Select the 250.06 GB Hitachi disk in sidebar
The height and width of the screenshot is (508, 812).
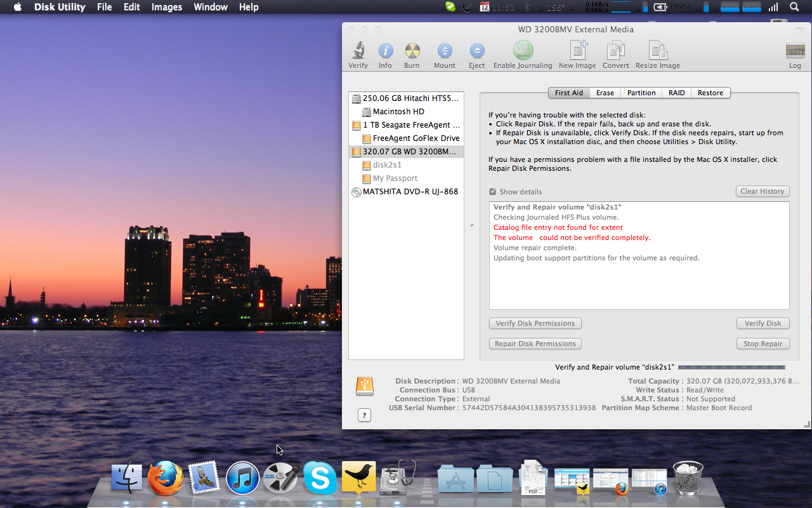[406, 98]
